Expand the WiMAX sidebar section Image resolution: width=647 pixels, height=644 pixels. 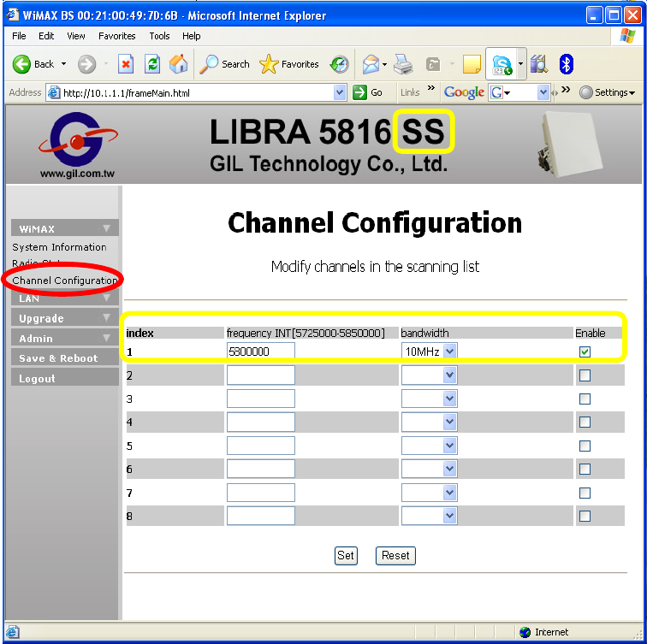pyautogui.click(x=65, y=228)
